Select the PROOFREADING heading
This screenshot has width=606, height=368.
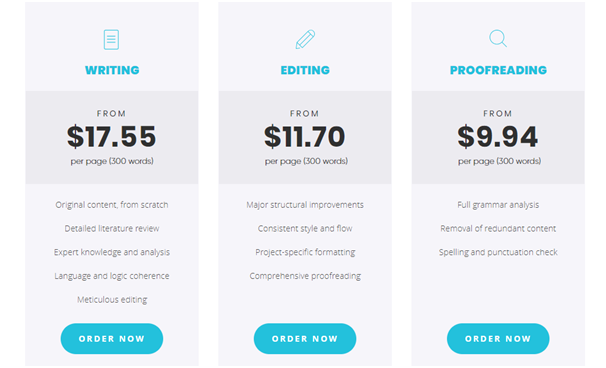pyautogui.click(x=498, y=70)
